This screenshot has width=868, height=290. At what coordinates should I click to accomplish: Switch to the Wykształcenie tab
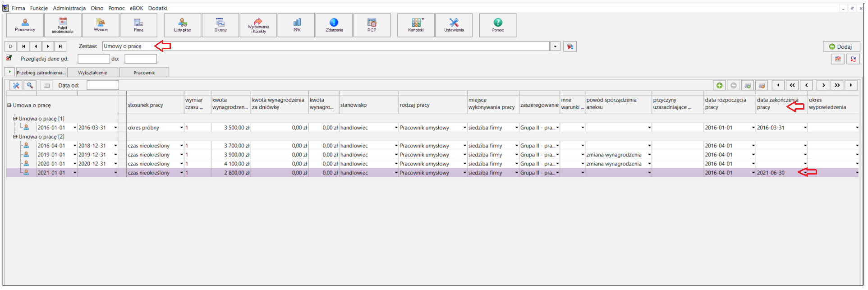coord(92,73)
